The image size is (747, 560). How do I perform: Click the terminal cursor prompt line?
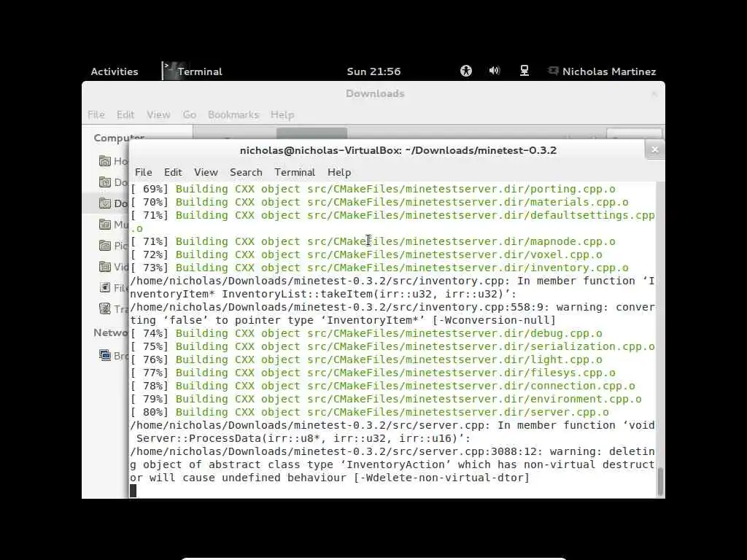click(x=133, y=491)
